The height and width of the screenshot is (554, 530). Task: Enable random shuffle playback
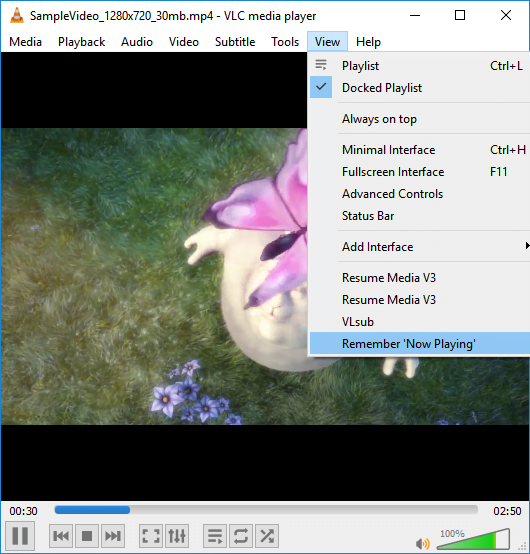pos(267,536)
